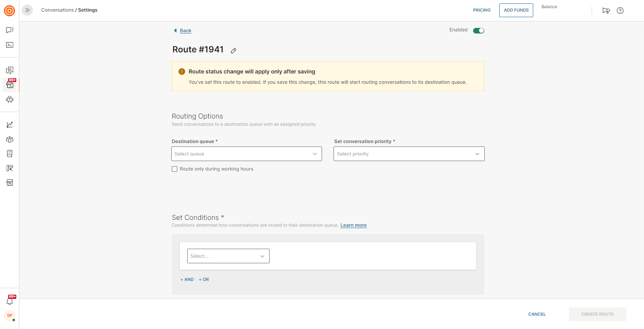The height and width of the screenshot is (329, 644).
Task: Click the pencil icon to rename route
Action: (x=234, y=51)
